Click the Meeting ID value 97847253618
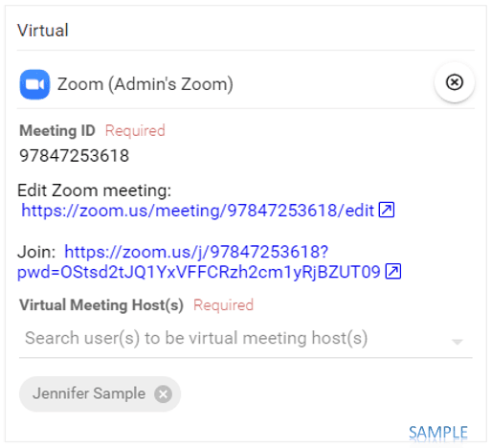Image resolution: width=491 pixels, height=448 pixels. pos(75,156)
